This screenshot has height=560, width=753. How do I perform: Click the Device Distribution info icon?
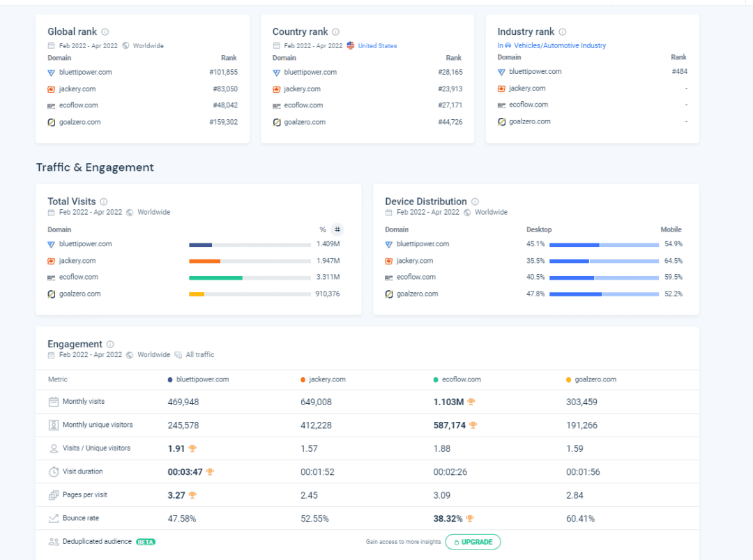point(475,202)
